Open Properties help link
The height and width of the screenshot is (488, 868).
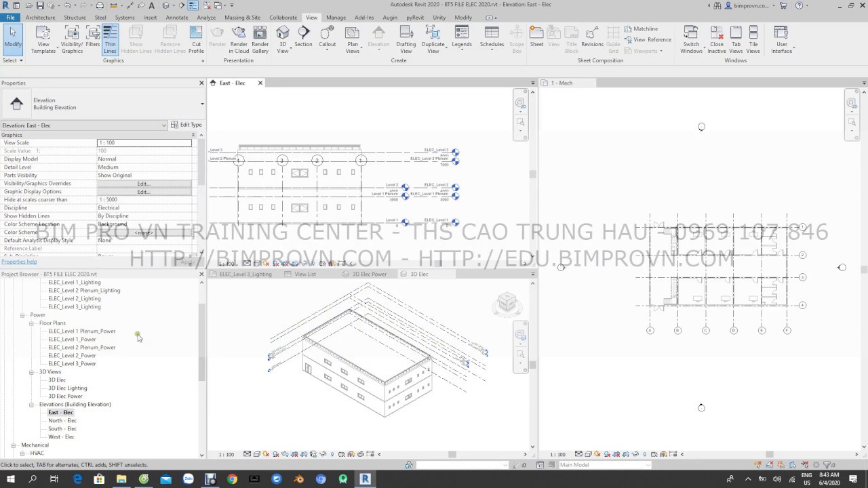coord(19,262)
